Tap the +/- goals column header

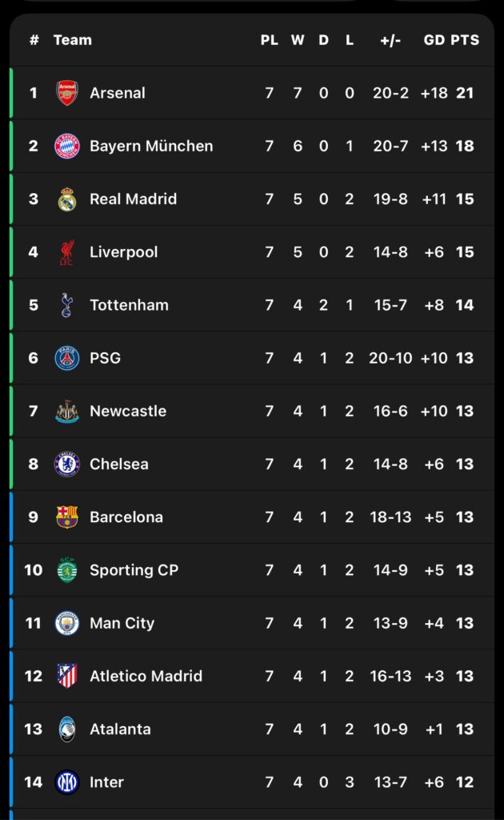390,40
